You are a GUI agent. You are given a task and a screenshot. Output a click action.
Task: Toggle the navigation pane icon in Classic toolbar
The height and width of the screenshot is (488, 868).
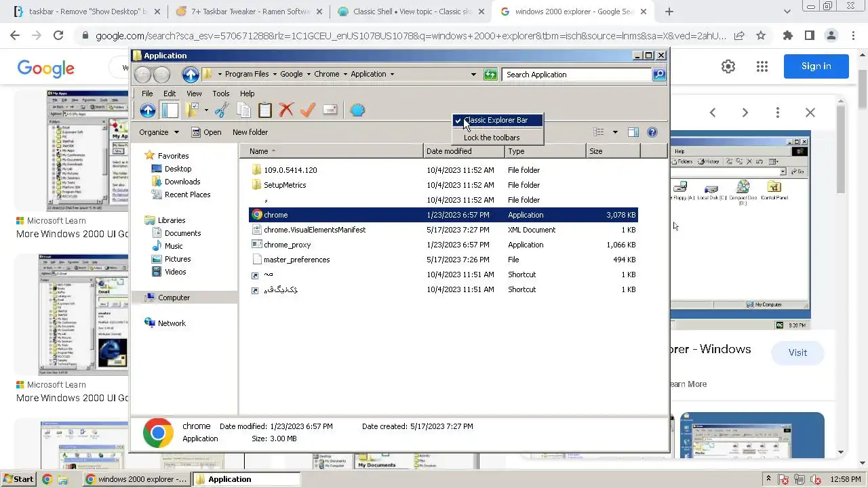coord(170,110)
